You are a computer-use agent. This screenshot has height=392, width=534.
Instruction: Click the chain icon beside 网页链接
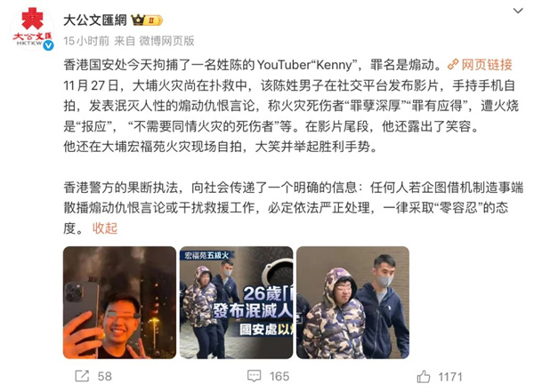coord(453,65)
